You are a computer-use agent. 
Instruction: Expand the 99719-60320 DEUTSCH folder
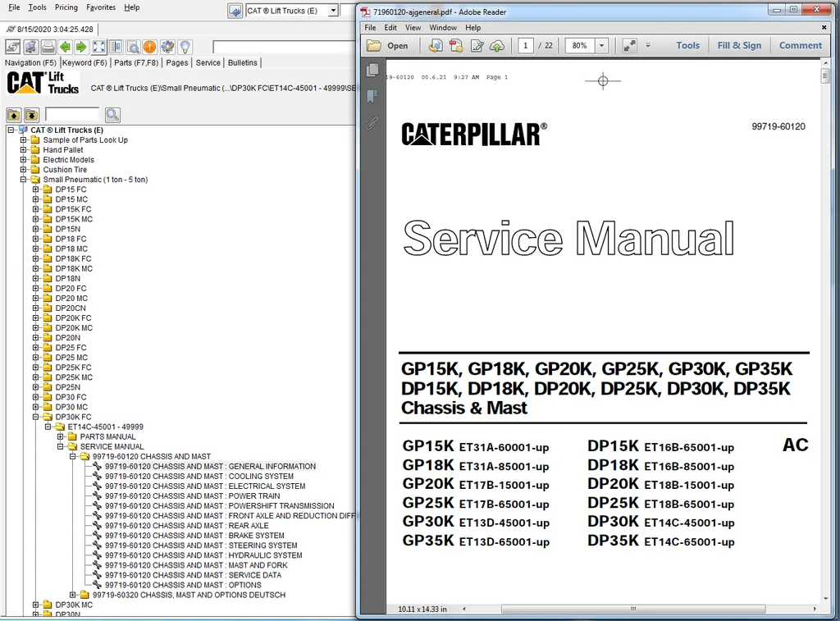[x=72, y=595]
